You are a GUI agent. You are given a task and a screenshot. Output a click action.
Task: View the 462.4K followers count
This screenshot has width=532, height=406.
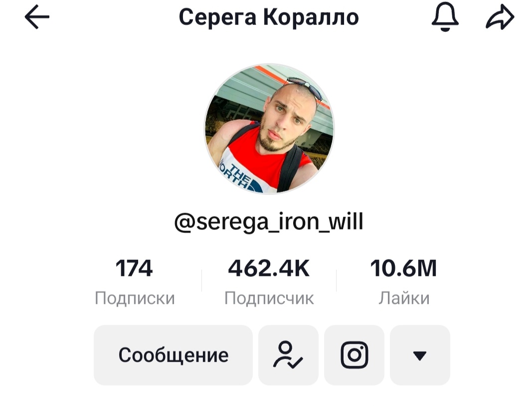[269, 268]
